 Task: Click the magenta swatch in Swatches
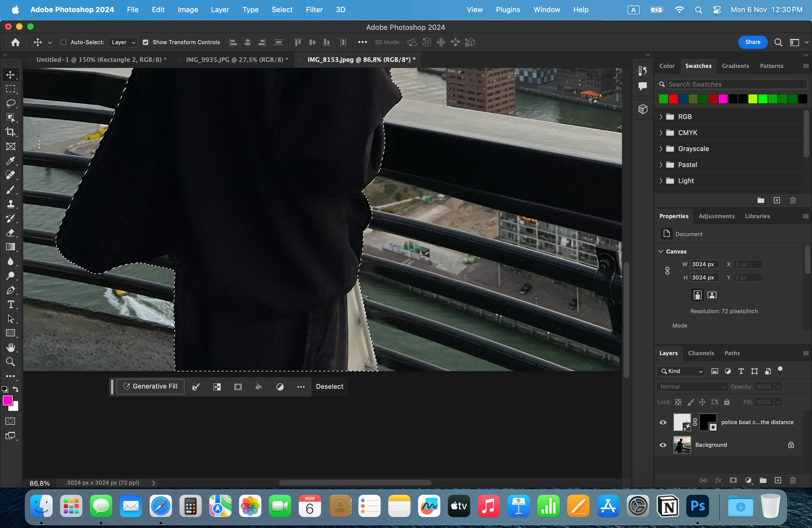(x=723, y=99)
